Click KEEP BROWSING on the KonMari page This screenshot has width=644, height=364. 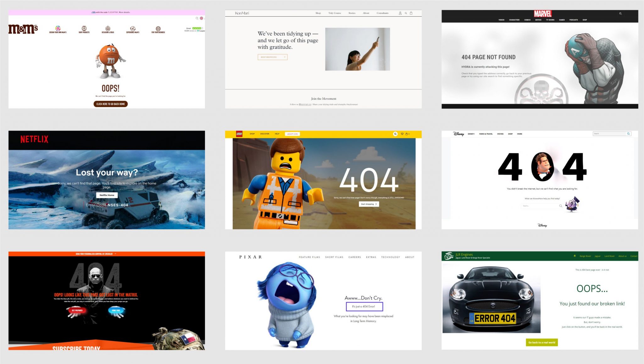click(272, 57)
